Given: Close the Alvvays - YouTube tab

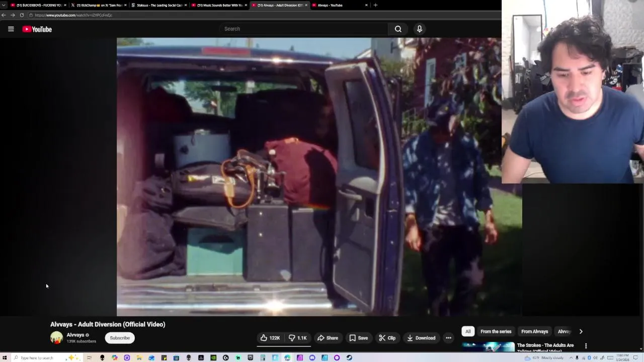Looking at the screenshot, I should (x=366, y=5).
